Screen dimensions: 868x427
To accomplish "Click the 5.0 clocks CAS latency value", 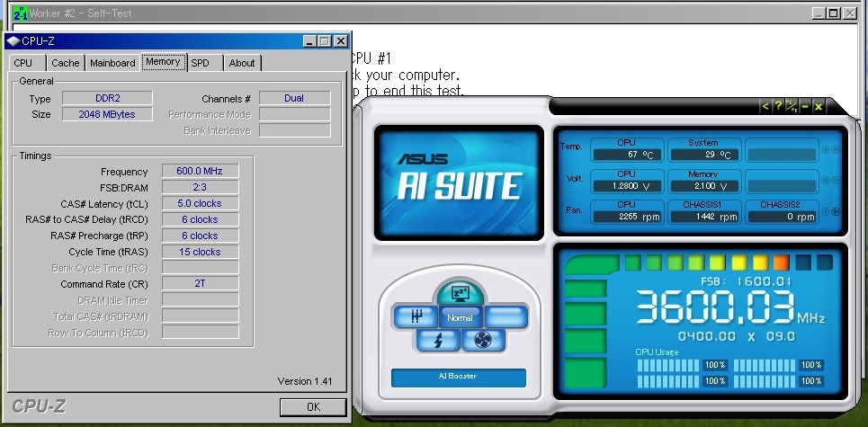I will click(x=200, y=203).
